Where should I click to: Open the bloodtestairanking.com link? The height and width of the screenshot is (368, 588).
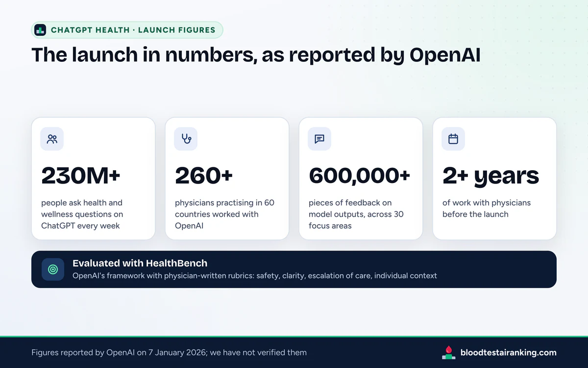(x=509, y=352)
